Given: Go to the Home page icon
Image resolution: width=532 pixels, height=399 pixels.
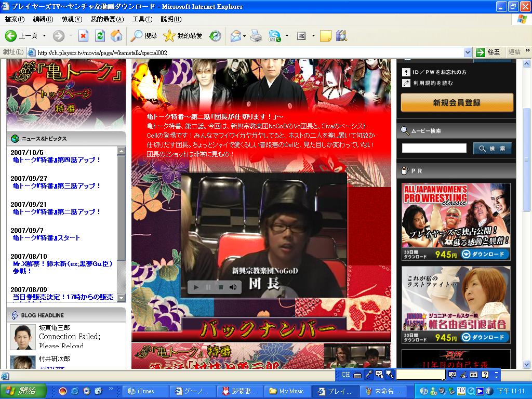Looking at the screenshot, I should [116, 36].
